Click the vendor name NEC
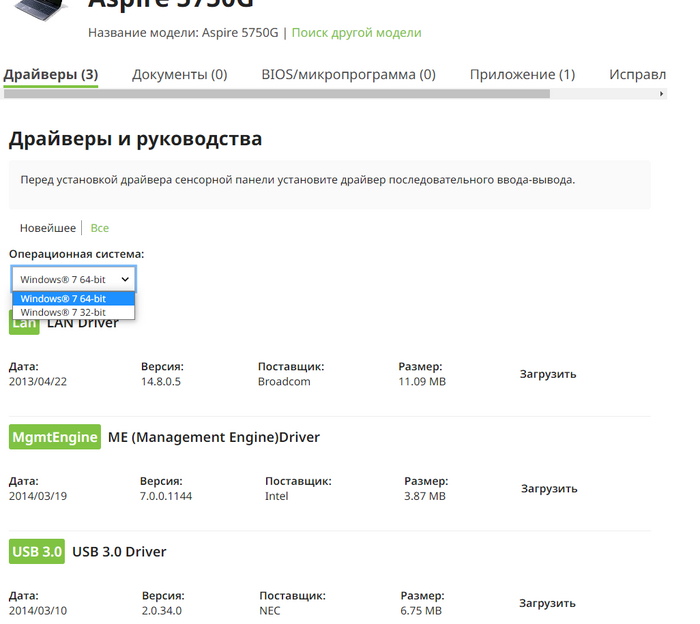The width and height of the screenshot is (700, 624). (270, 611)
